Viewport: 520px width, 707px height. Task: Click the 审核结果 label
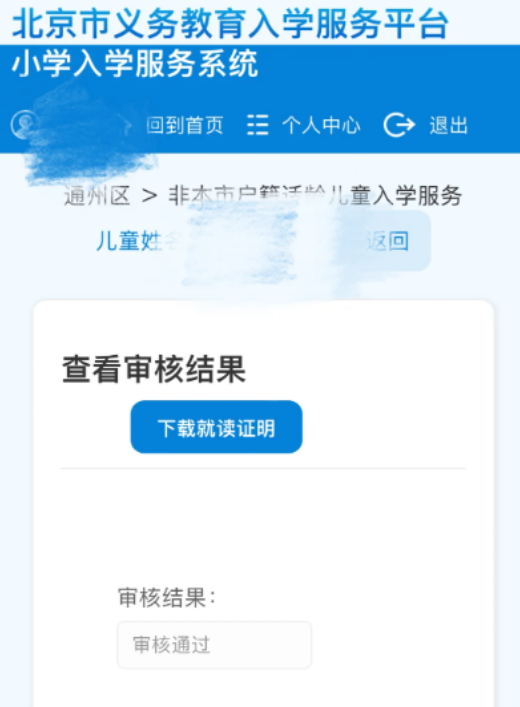point(167,597)
